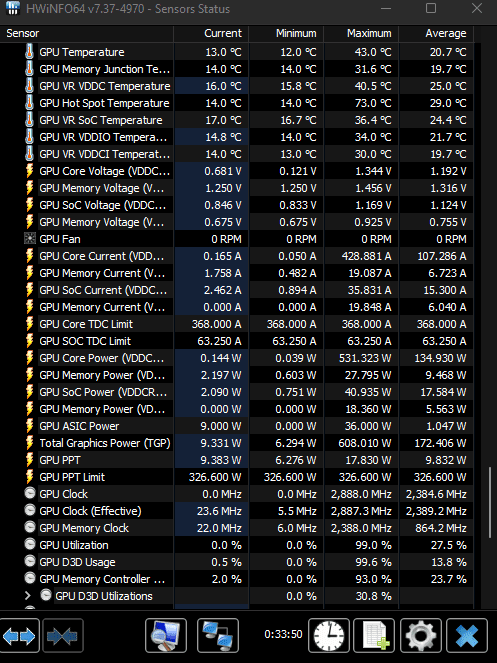The image size is (497, 663).
Task: Click the lightning icon beside GPU PPT row
Action: 30,460
